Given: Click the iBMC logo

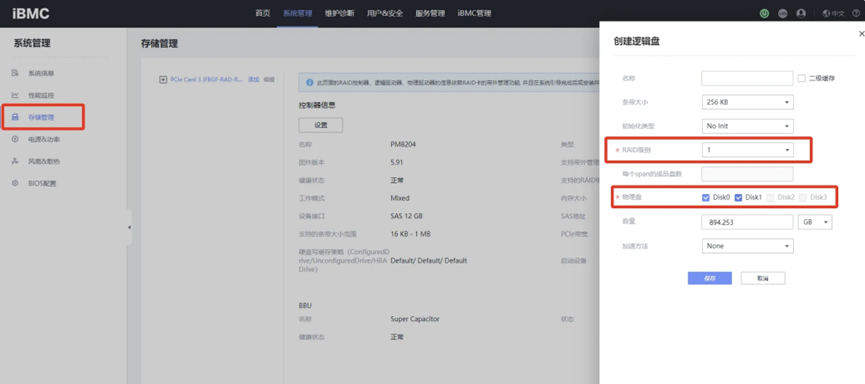Looking at the screenshot, I should 31,14.
